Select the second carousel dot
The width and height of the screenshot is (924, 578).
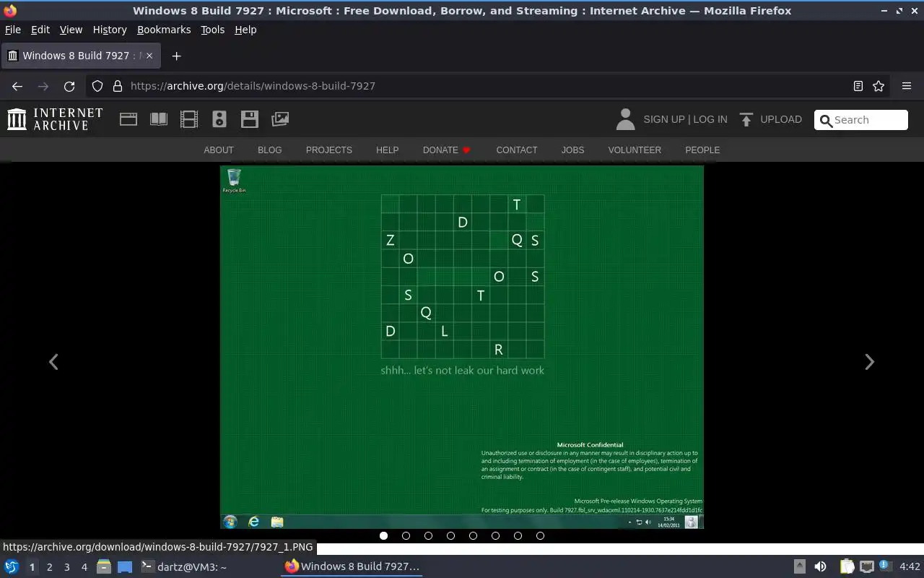click(x=406, y=535)
